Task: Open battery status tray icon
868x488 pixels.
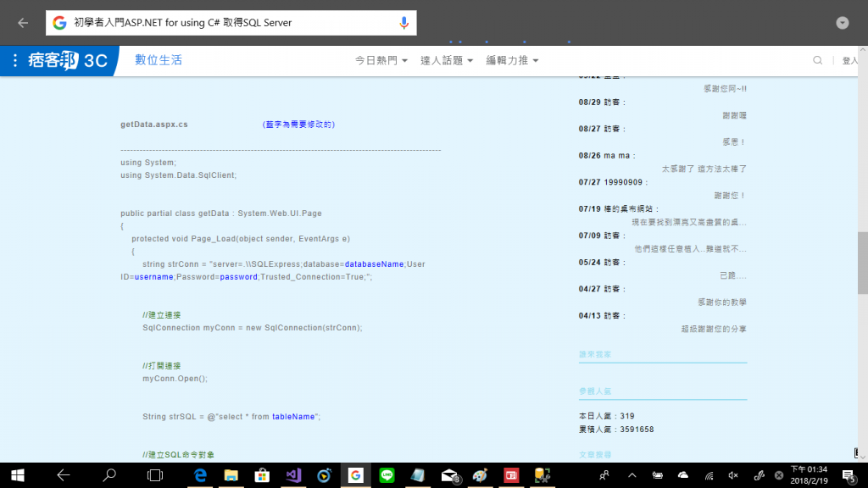Action: pyautogui.click(x=657, y=475)
